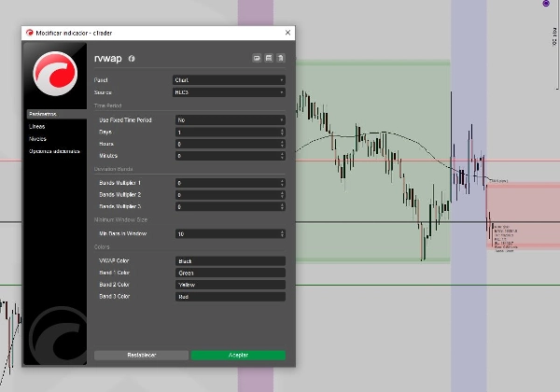Click the VWAP Color field showing Black
This screenshot has width=560, height=392.
coord(229,260)
